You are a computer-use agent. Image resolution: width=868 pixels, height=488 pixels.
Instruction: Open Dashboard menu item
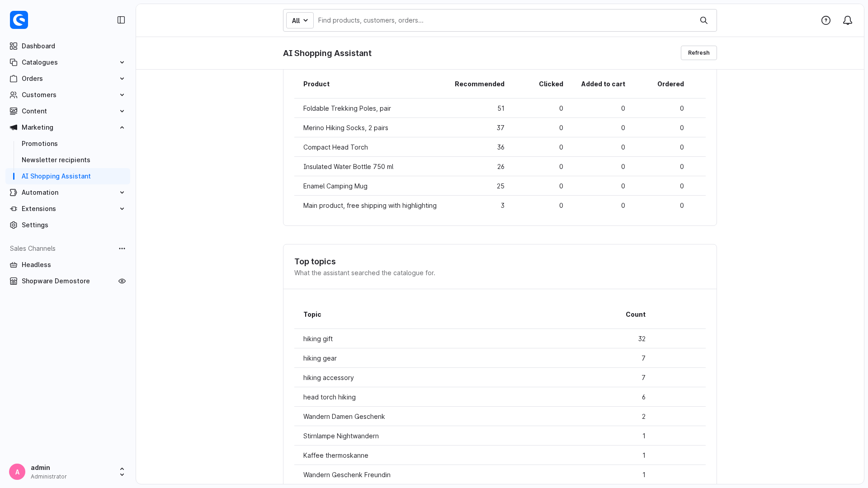coord(68,46)
